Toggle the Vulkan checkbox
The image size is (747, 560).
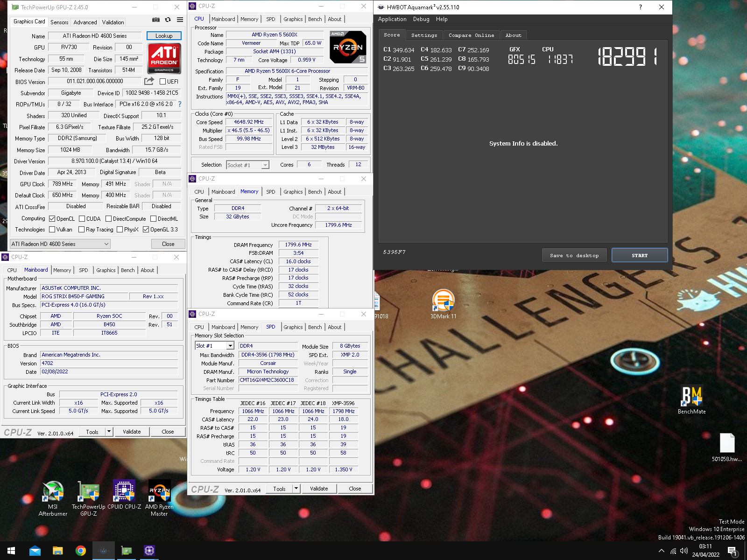pyautogui.click(x=52, y=229)
